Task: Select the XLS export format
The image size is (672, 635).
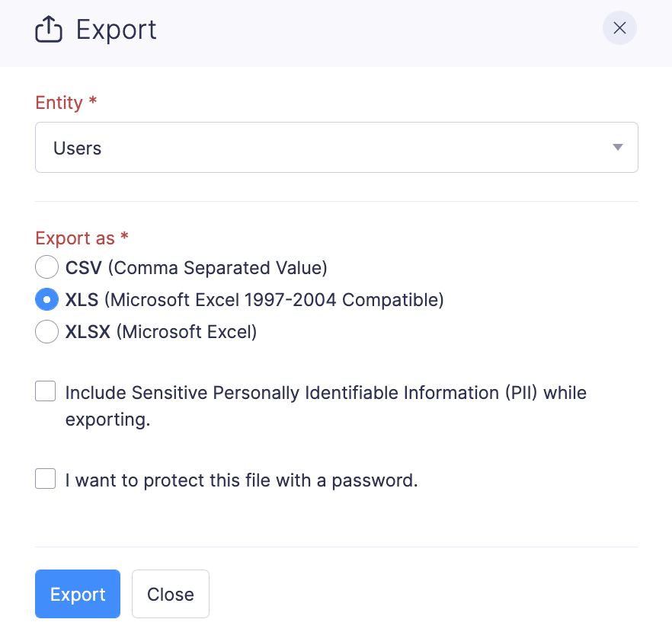Action: [46, 299]
